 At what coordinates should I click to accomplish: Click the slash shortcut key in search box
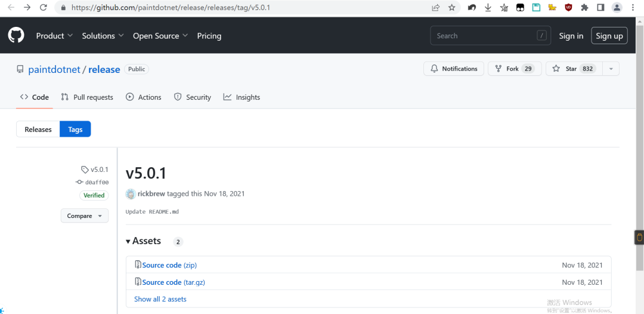pyautogui.click(x=541, y=36)
